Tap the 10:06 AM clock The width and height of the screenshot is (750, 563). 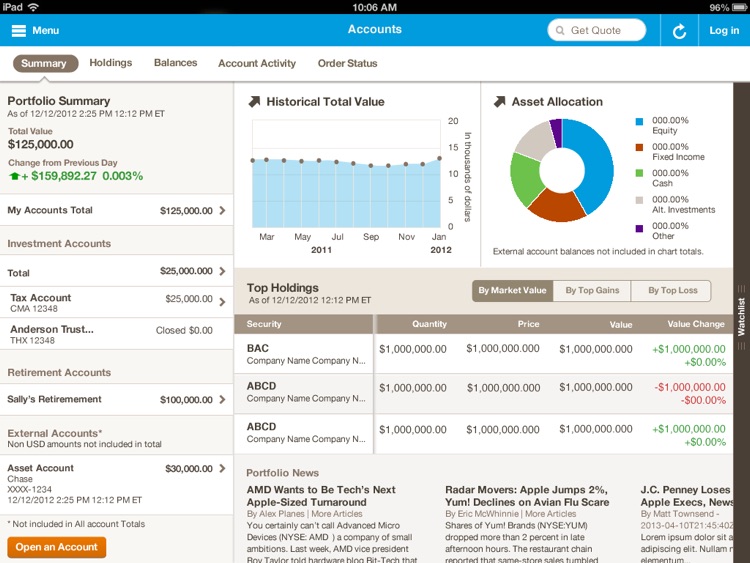pyautogui.click(x=375, y=7)
